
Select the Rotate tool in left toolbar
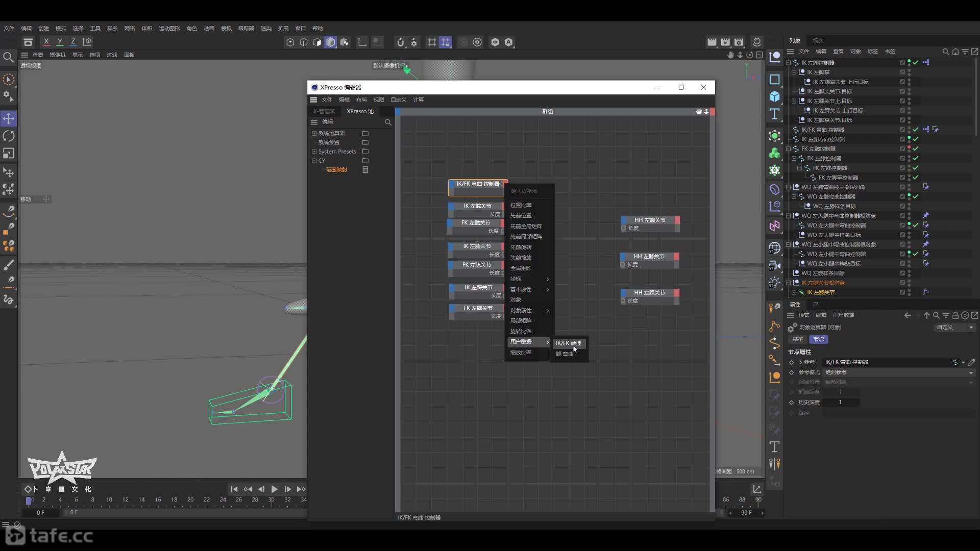point(9,136)
